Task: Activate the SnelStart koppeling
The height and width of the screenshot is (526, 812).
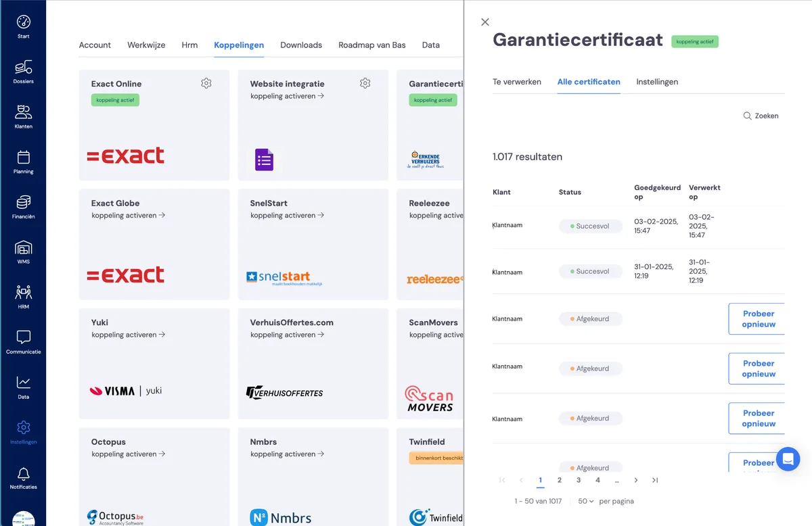Action: (x=288, y=216)
